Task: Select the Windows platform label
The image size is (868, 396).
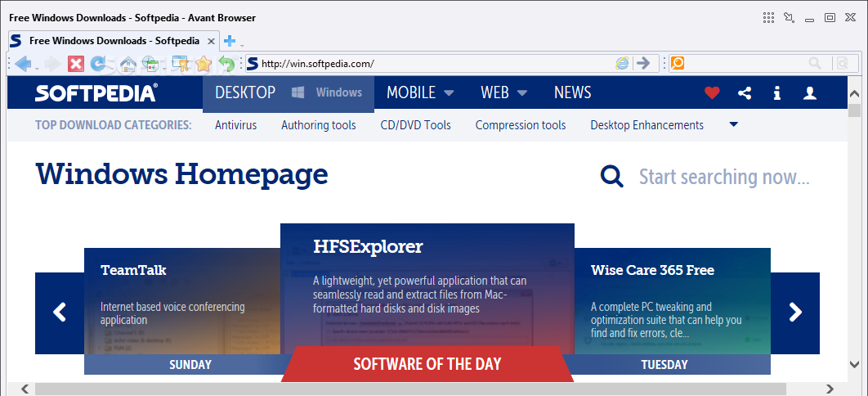Action: (x=339, y=92)
